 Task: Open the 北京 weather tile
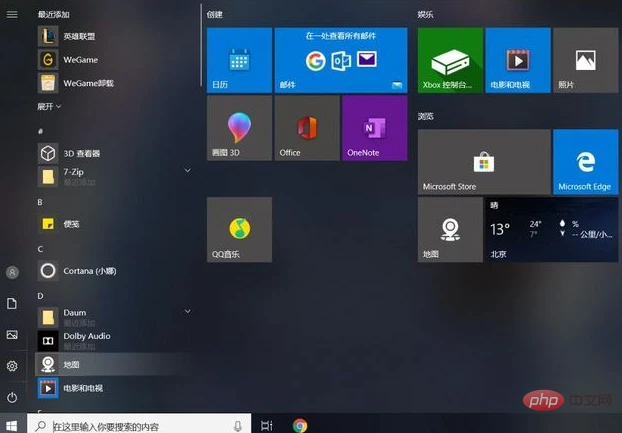coord(552,230)
